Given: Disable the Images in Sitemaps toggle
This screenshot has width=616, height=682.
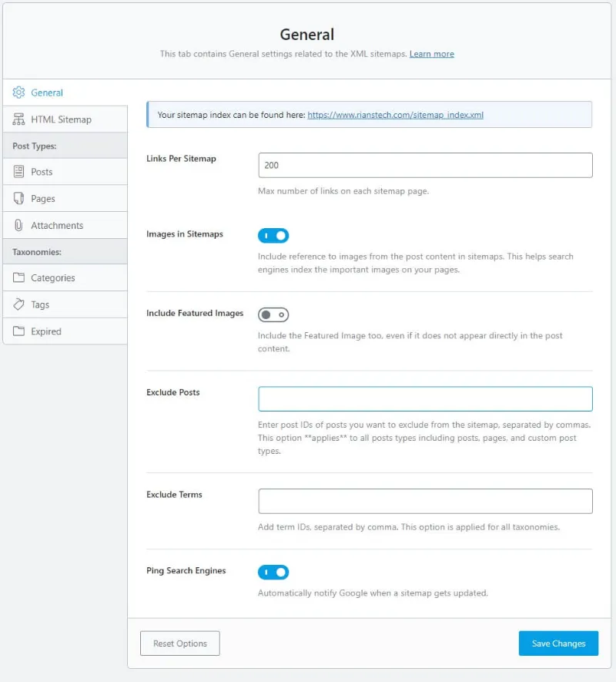Looking at the screenshot, I should [x=273, y=235].
